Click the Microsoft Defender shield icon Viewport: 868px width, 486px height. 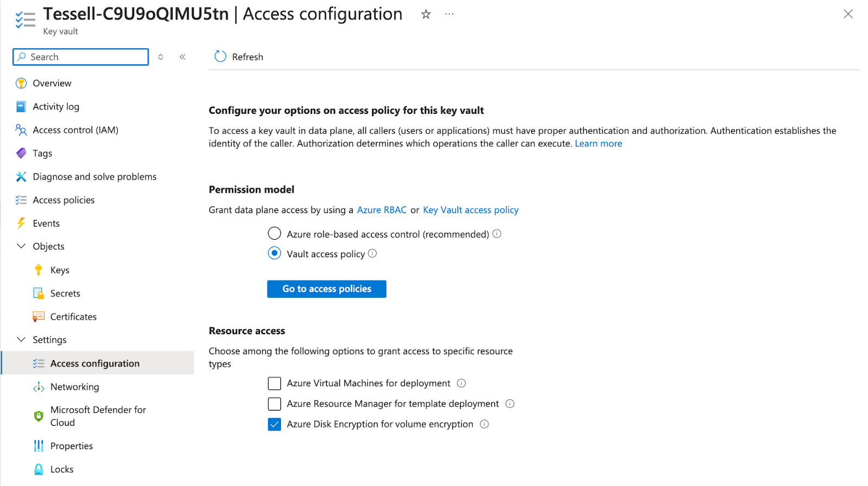[x=39, y=416]
